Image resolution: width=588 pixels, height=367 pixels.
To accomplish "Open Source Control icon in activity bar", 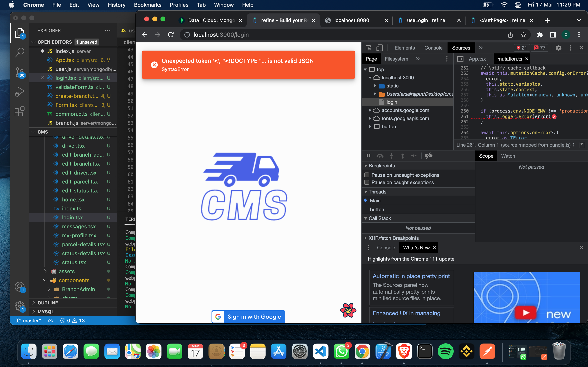I will pyautogui.click(x=19, y=72).
